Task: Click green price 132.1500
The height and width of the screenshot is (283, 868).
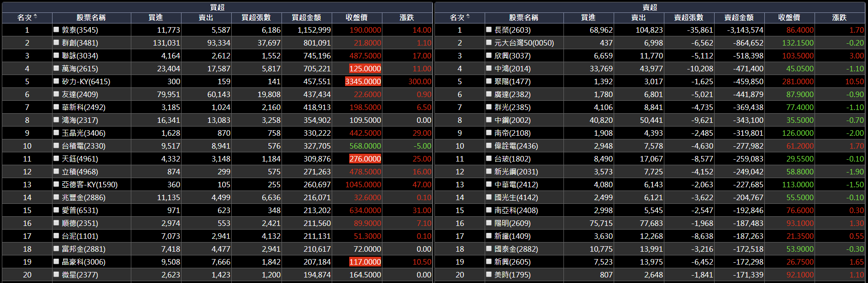Action: (x=798, y=43)
